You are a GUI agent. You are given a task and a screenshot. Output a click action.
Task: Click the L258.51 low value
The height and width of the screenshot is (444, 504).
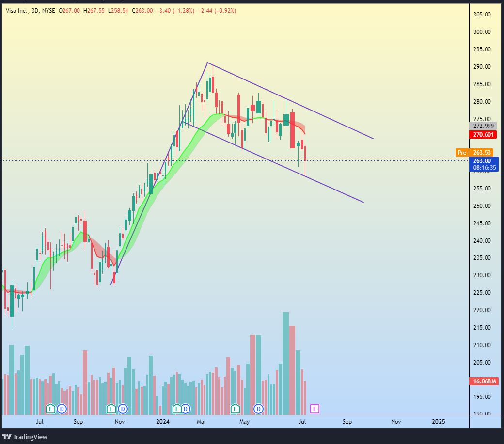click(118, 11)
